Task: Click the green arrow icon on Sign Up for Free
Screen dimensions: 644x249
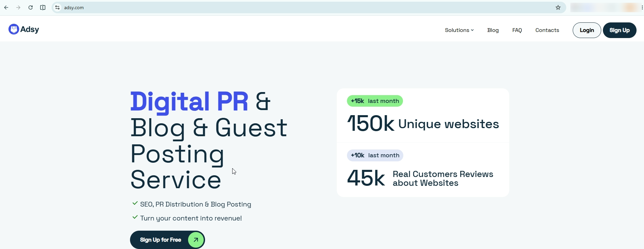Action: pos(196,240)
